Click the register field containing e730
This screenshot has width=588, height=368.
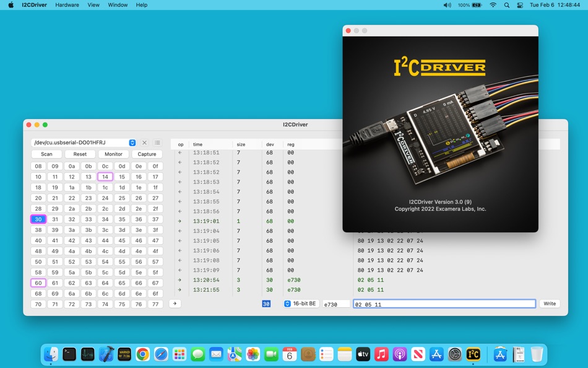[x=336, y=304]
